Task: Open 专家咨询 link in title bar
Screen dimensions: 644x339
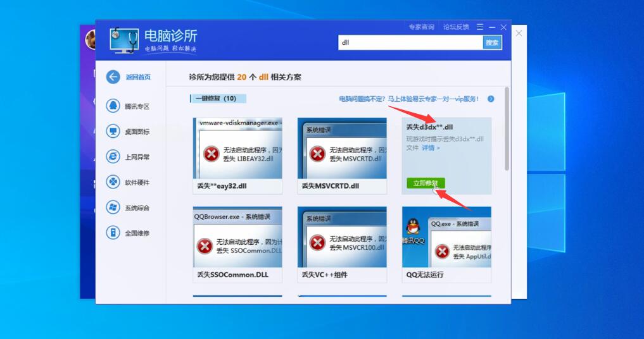Action: (421, 27)
